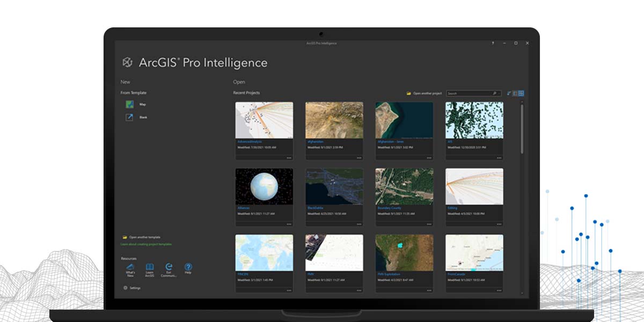Click folder icon beside Open another project
644x322 pixels.
tap(409, 93)
